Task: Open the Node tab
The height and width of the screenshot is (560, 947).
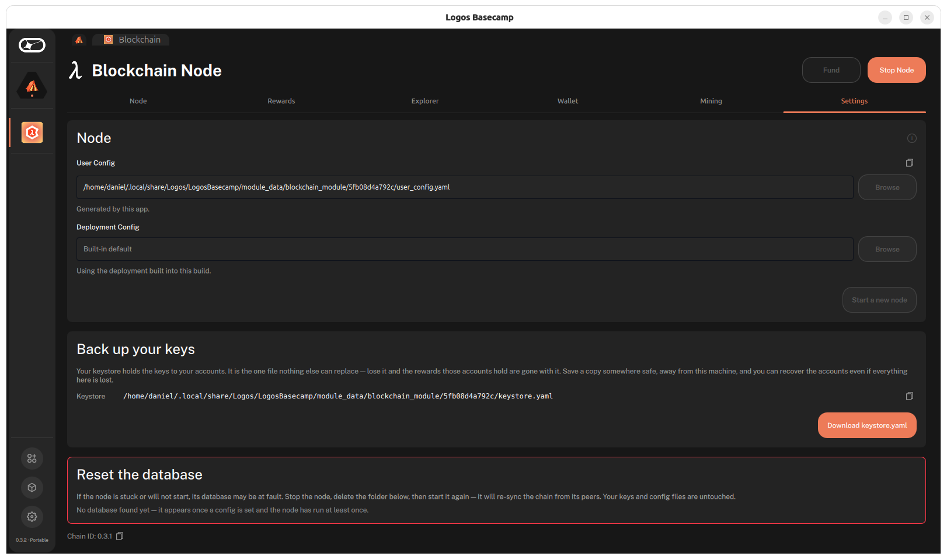Action: [x=138, y=101]
